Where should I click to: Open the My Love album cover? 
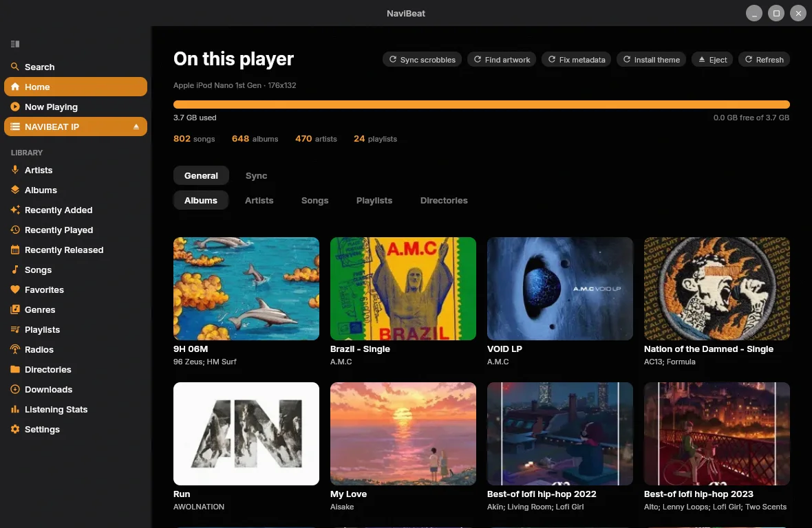pyautogui.click(x=403, y=433)
